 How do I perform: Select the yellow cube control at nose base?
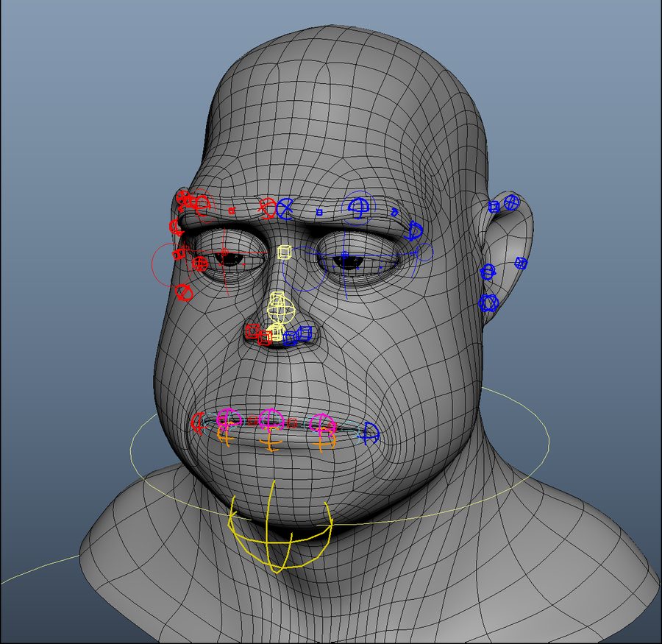[x=276, y=333]
